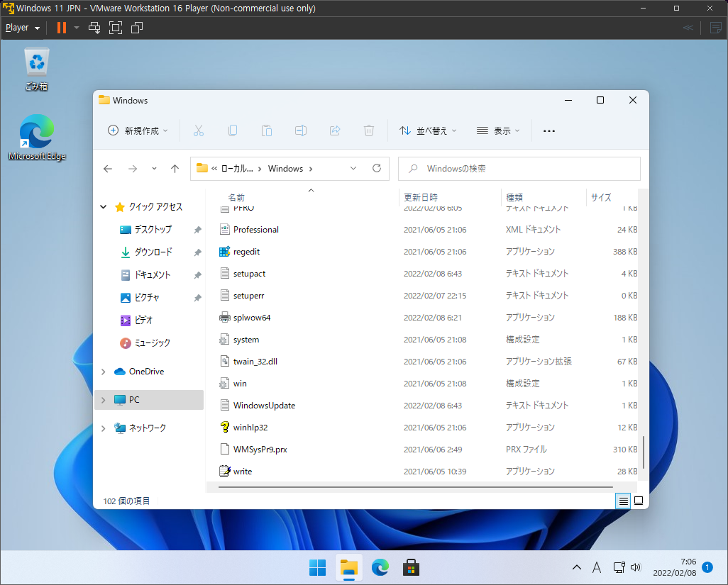Click the vertical scrollbar thumb
Screen dimensions: 728x585
644,452
